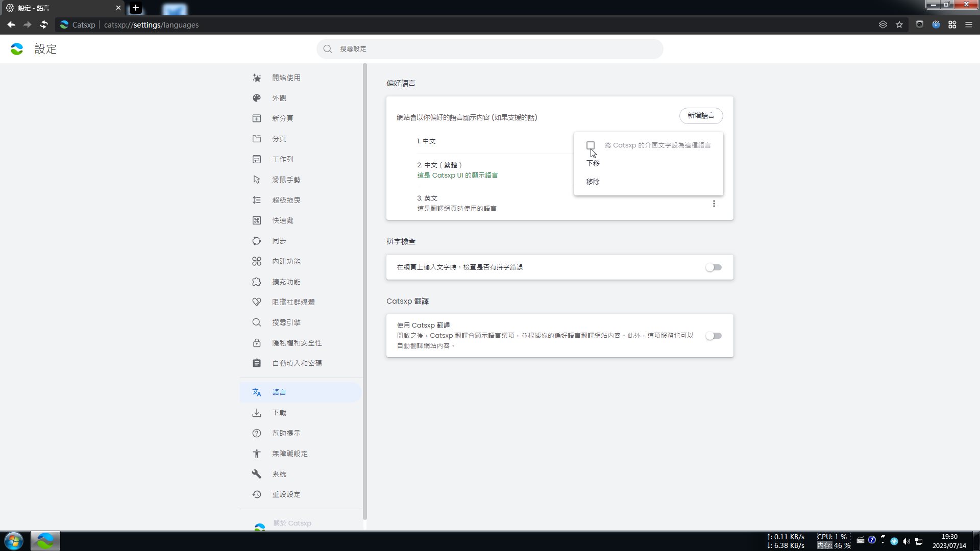Viewport: 980px width, 551px height.
Task: Open Autofill and Passwords (自動填入和密碼) icon
Action: (257, 363)
